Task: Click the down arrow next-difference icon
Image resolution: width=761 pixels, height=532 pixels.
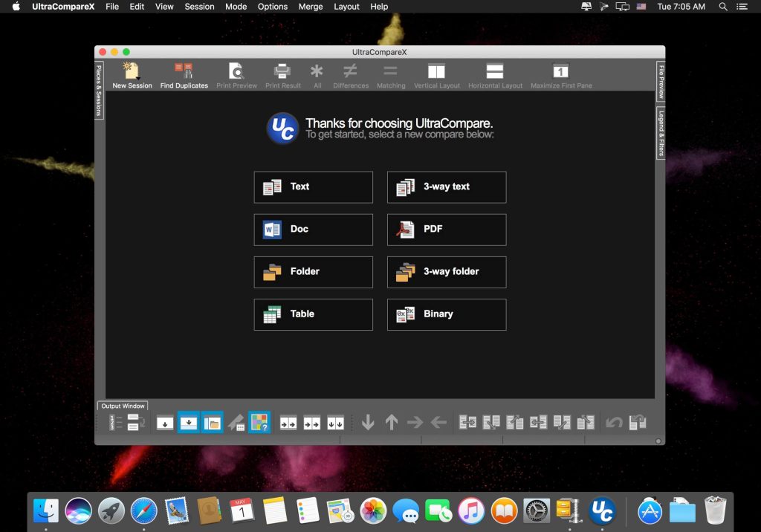Action: coord(368,423)
